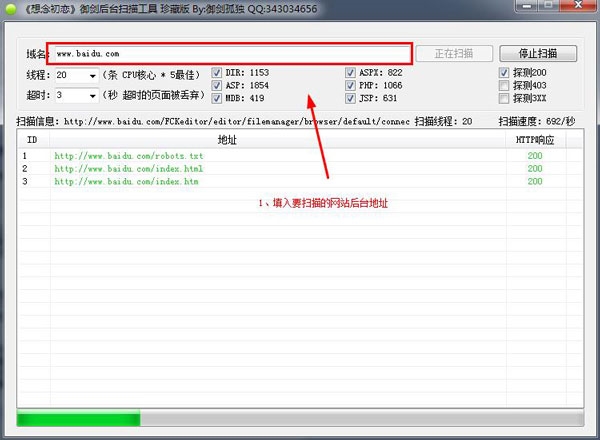
Task: Enable the 探测3XX checkbox
Action: (504, 98)
